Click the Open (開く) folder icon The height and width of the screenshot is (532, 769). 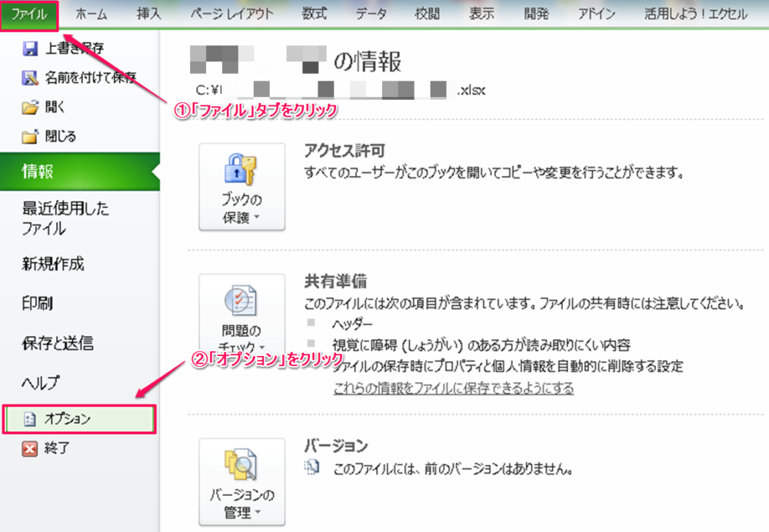[30, 108]
